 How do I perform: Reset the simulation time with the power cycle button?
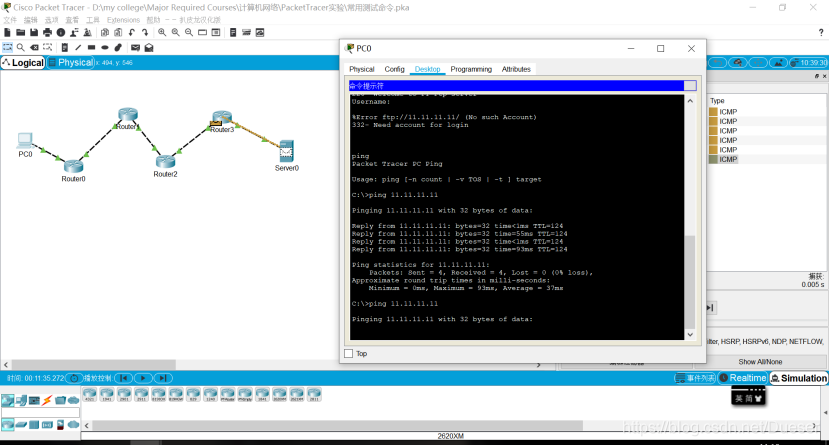(x=75, y=378)
